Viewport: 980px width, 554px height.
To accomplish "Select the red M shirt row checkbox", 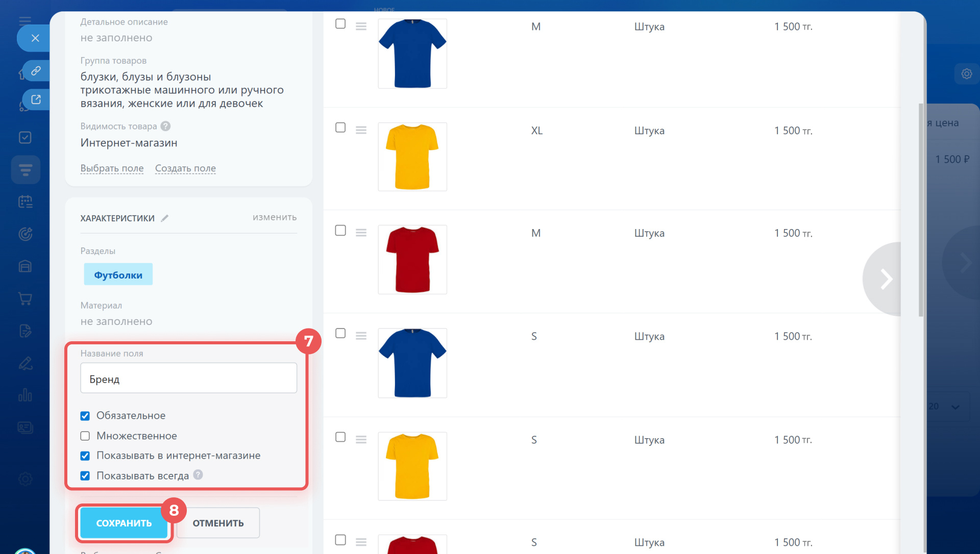I will (340, 231).
